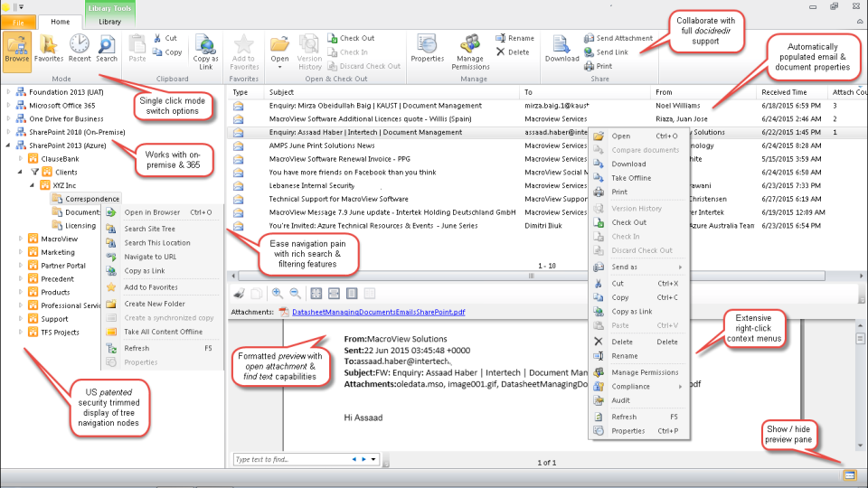Toggle the preview pane with the status bar icon
Image resolution: width=868 pixels, height=488 pixels.
click(850, 475)
